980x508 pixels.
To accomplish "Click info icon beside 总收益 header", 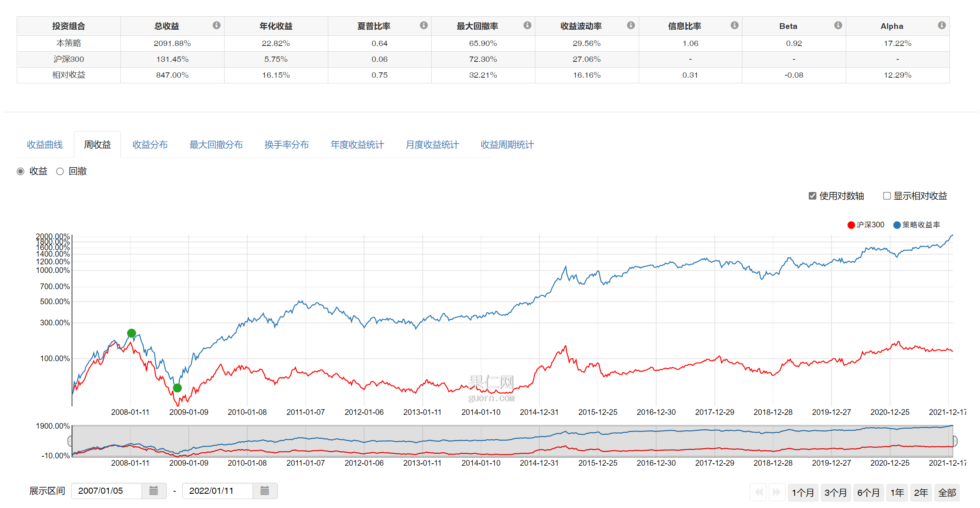I will tap(216, 25).
